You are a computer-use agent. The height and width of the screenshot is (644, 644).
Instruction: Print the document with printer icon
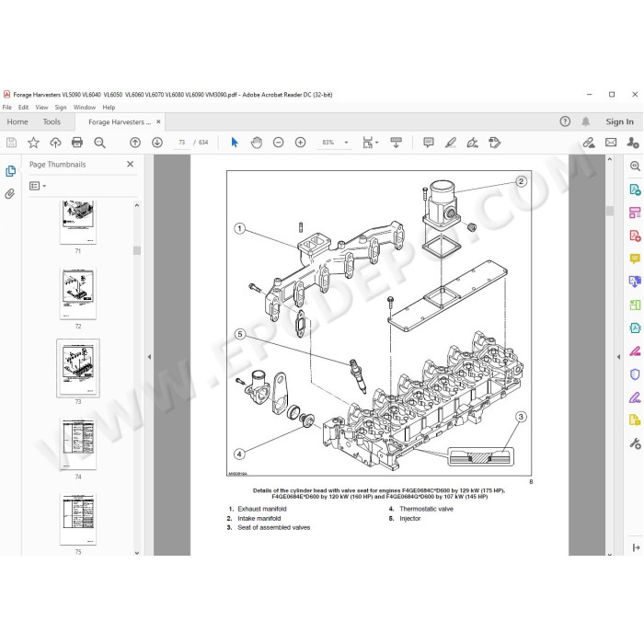[77, 143]
